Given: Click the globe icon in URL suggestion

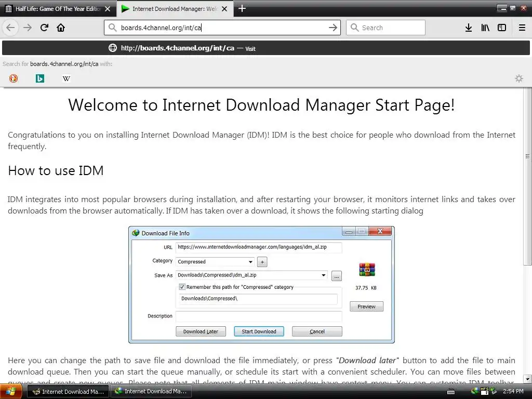Looking at the screenshot, I should (113, 48).
